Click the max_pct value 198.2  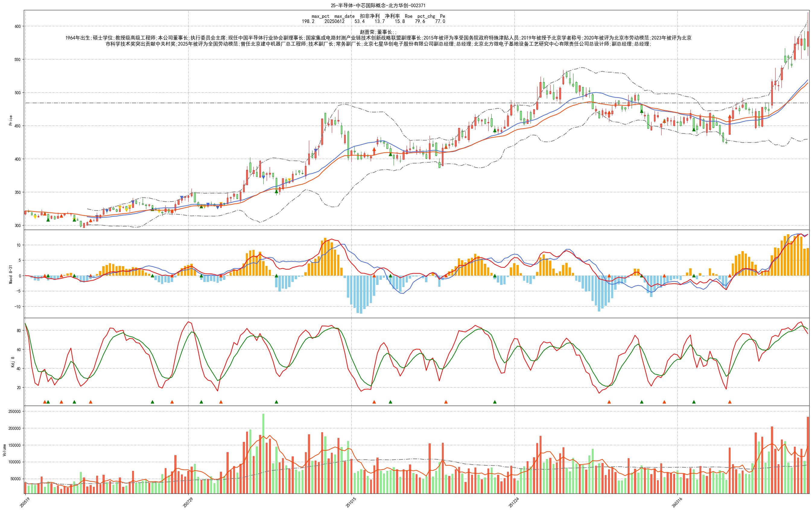(x=308, y=21)
